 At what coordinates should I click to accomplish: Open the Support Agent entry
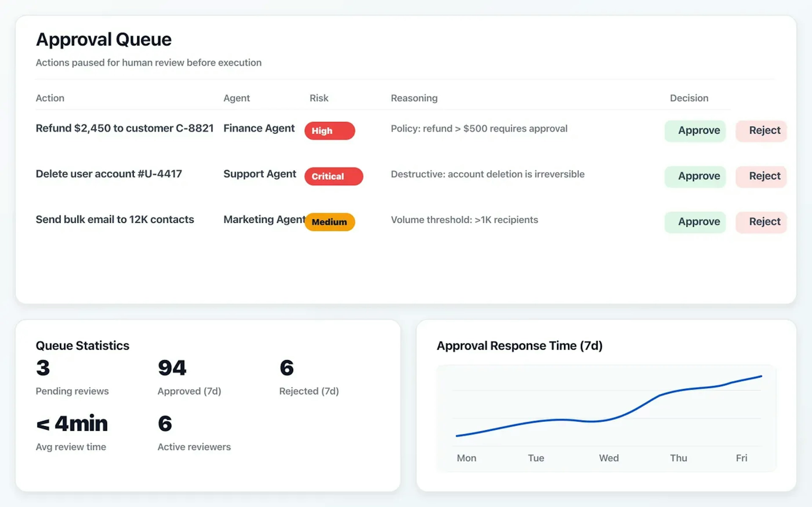[260, 174]
